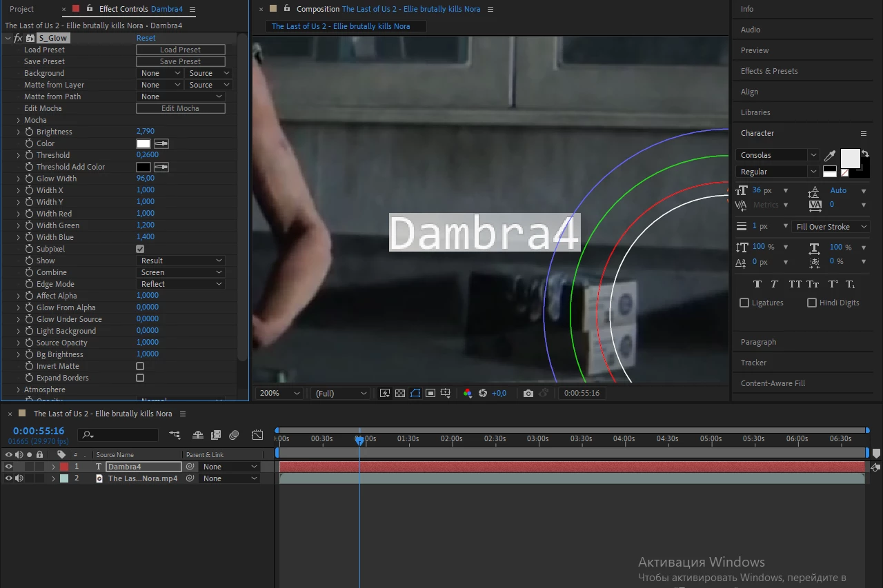Apply All Caps text style
Screen dimensions: 883x588
pos(795,284)
